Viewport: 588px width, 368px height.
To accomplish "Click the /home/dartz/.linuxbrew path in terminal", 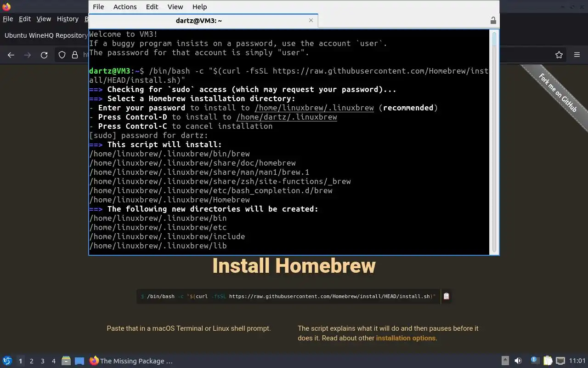I will [287, 117].
